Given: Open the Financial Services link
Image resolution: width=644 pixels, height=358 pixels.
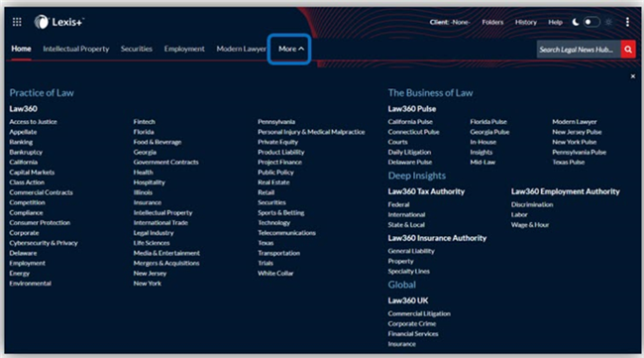Looking at the screenshot, I should [x=413, y=334].
